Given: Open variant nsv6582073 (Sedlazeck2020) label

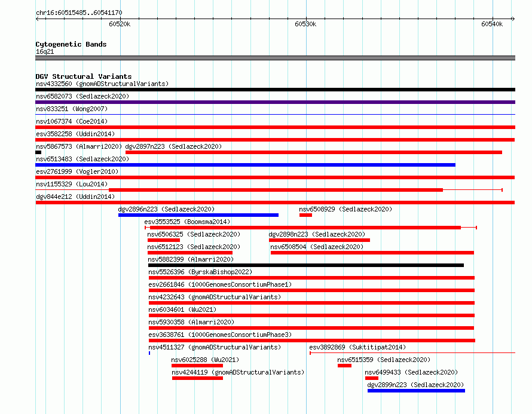Looking at the screenshot, I should coord(82,96).
